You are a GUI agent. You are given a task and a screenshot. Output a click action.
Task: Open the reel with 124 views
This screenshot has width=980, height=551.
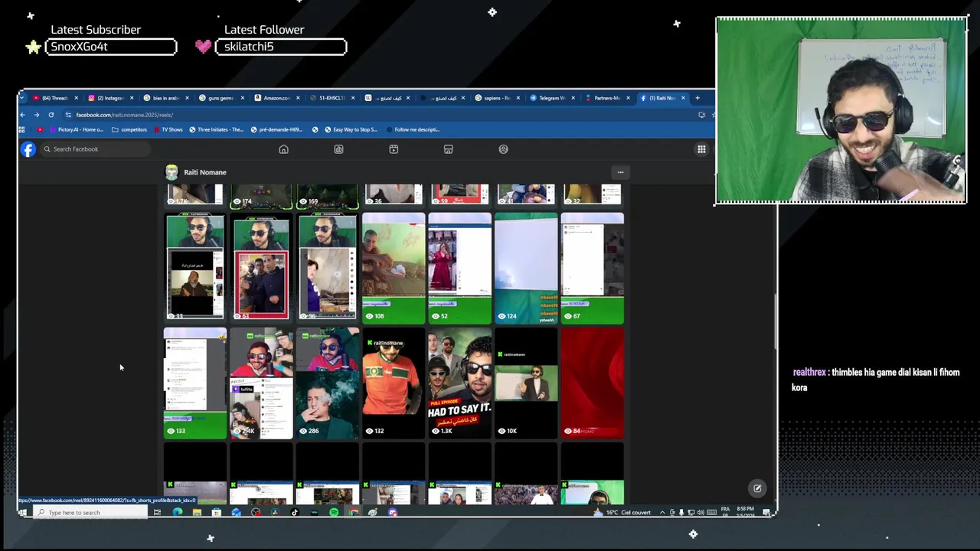point(526,268)
